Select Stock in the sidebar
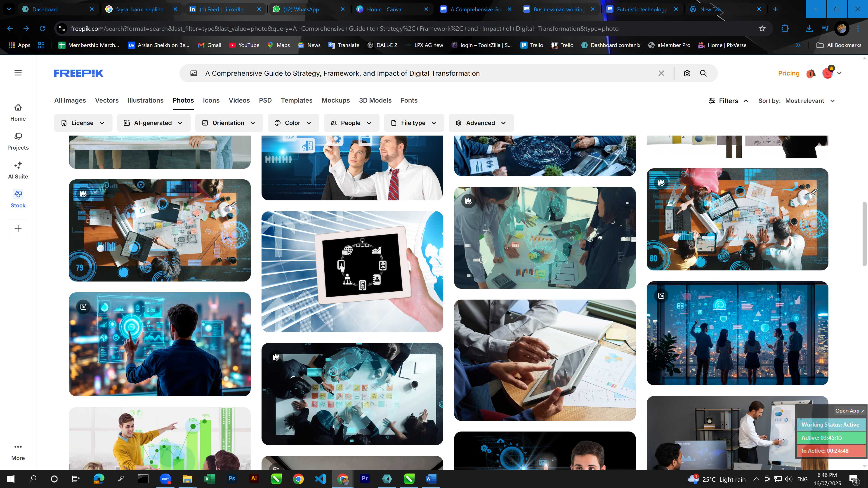868x488 pixels. click(18, 199)
